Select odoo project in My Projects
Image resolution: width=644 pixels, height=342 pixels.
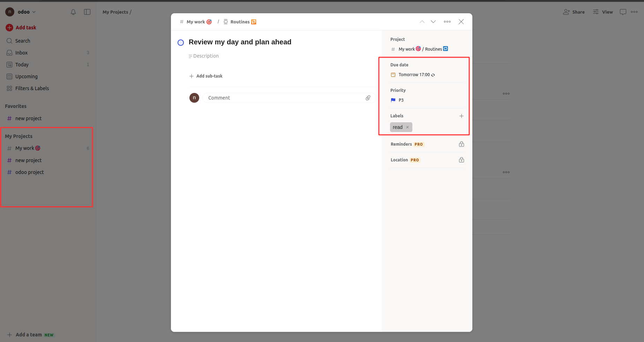pos(29,172)
